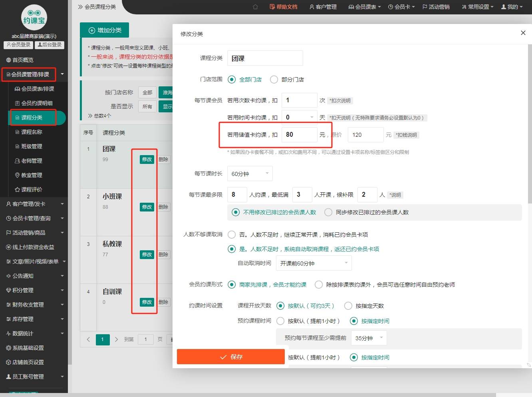The width and height of the screenshot is (532, 397).
Task: Open 帮助文档 in top navigation
Action: [284, 7]
